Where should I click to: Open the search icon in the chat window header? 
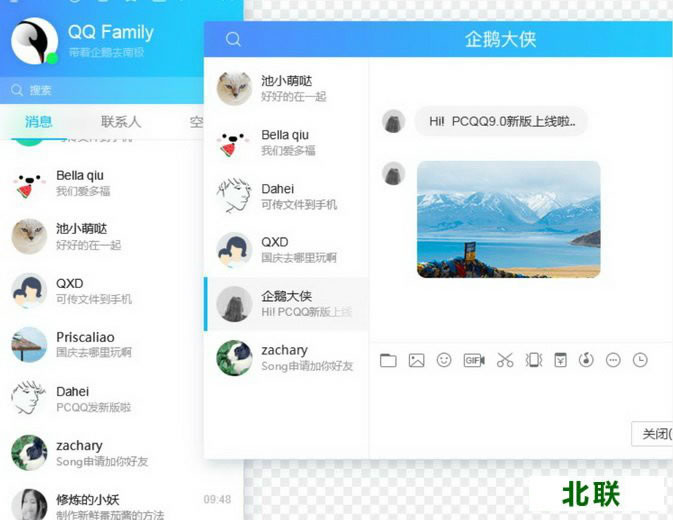tap(233, 39)
